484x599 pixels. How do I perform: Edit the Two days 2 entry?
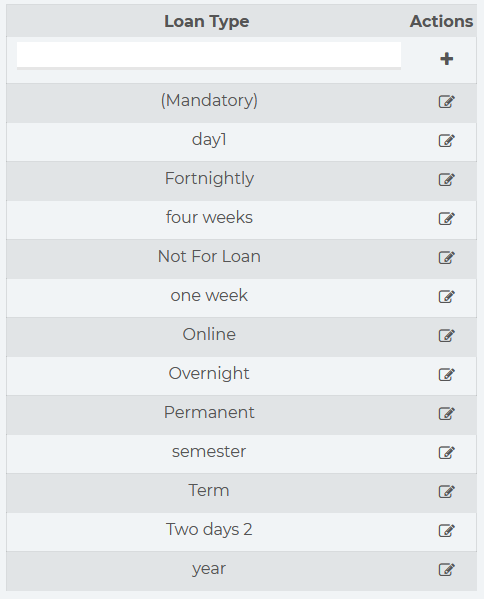click(x=446, y=530)
